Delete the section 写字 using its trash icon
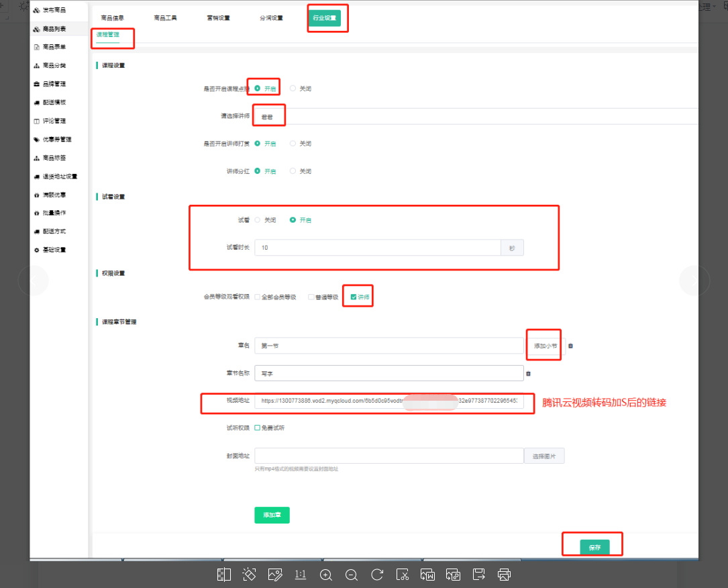 click(528, 374)
